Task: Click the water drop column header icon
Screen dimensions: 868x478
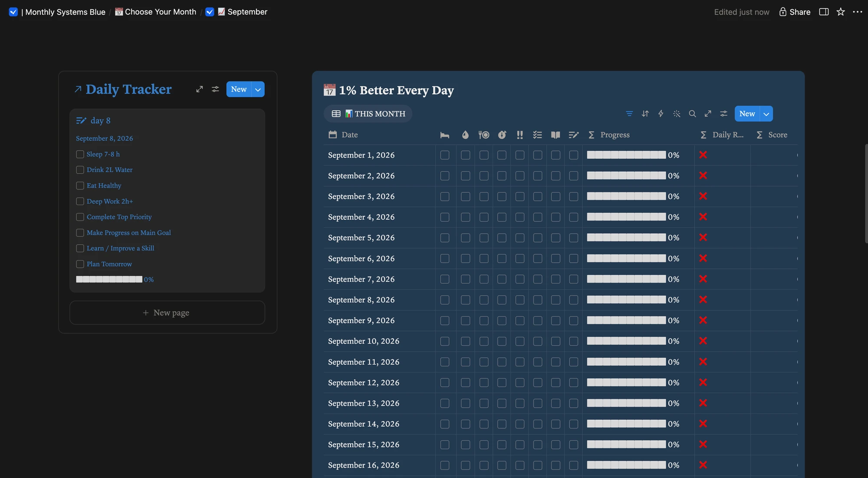Action: point(465,135)
